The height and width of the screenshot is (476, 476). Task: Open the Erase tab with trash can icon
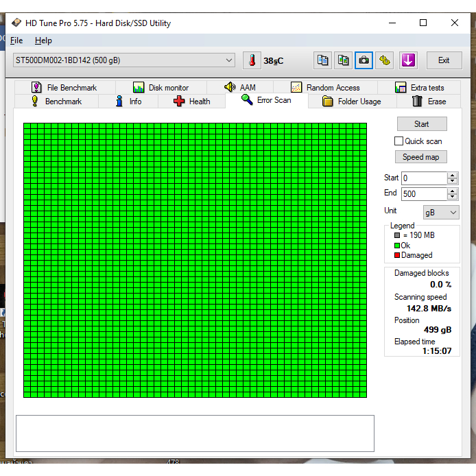(x=428, y=102)
